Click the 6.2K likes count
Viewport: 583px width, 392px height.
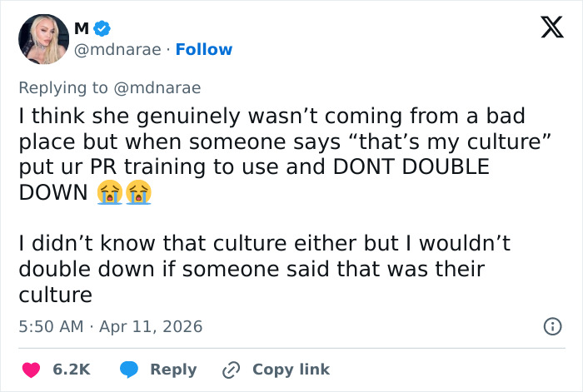71,370
